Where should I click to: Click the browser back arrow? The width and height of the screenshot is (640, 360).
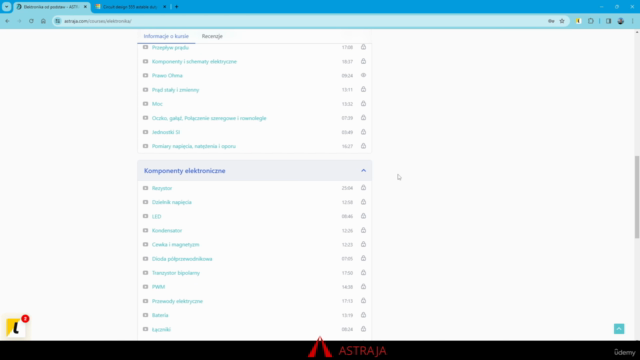click(x=7, y=21)
